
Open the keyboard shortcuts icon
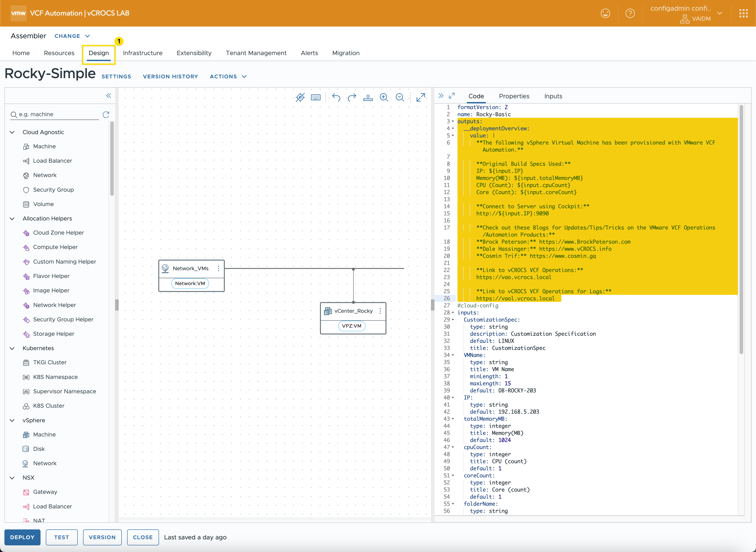coord(316,97)
